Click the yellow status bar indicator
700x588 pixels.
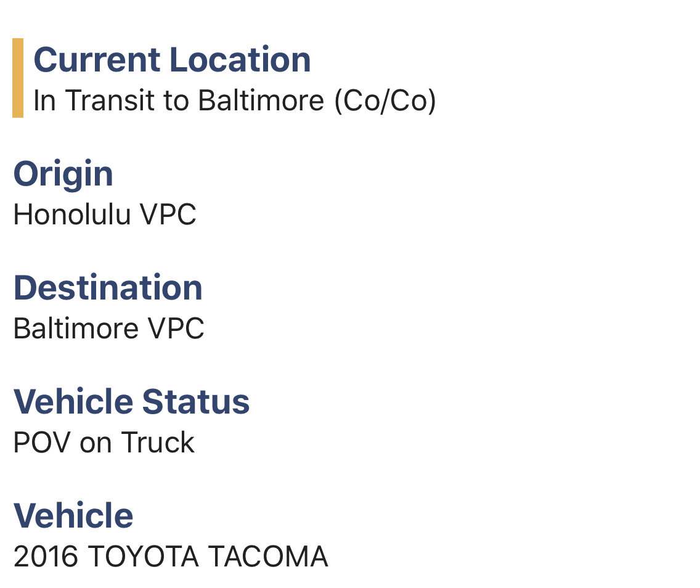(18, 78)
